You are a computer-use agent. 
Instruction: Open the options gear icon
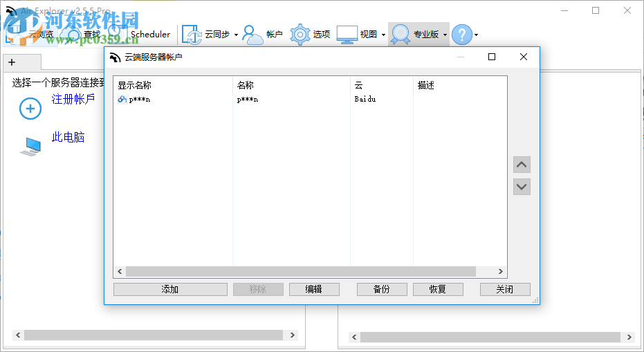pyautogui.click(x=300, y=35)
